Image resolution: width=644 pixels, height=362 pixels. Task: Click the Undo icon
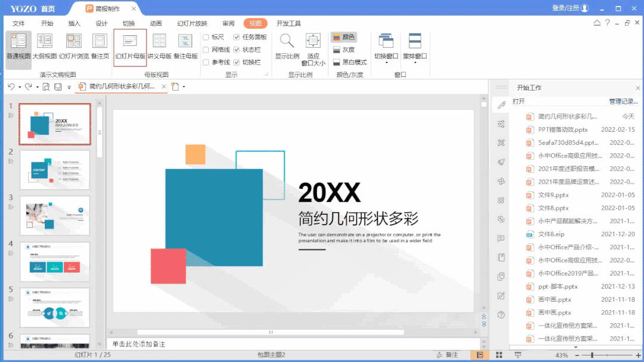pos(11,86)
